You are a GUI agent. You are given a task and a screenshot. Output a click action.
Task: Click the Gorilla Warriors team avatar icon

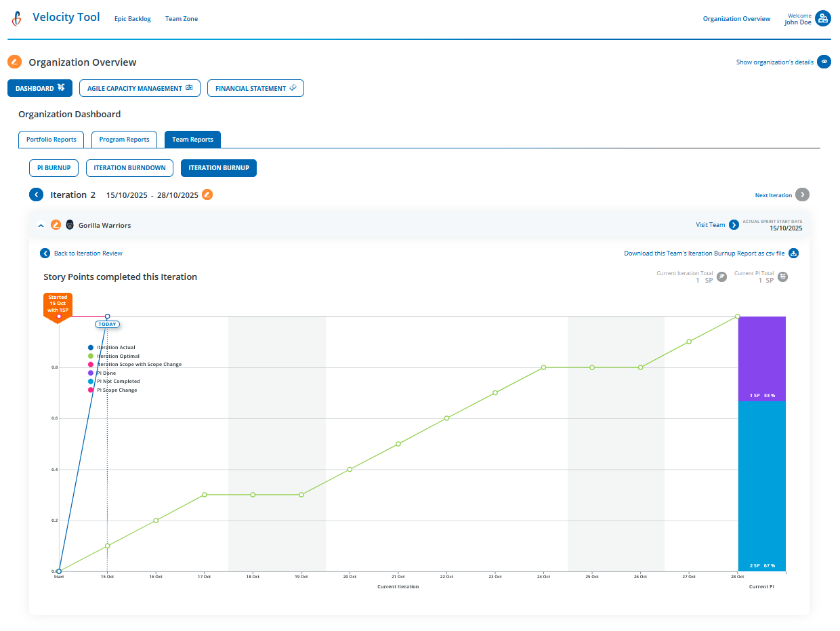[x=70, y=224]
